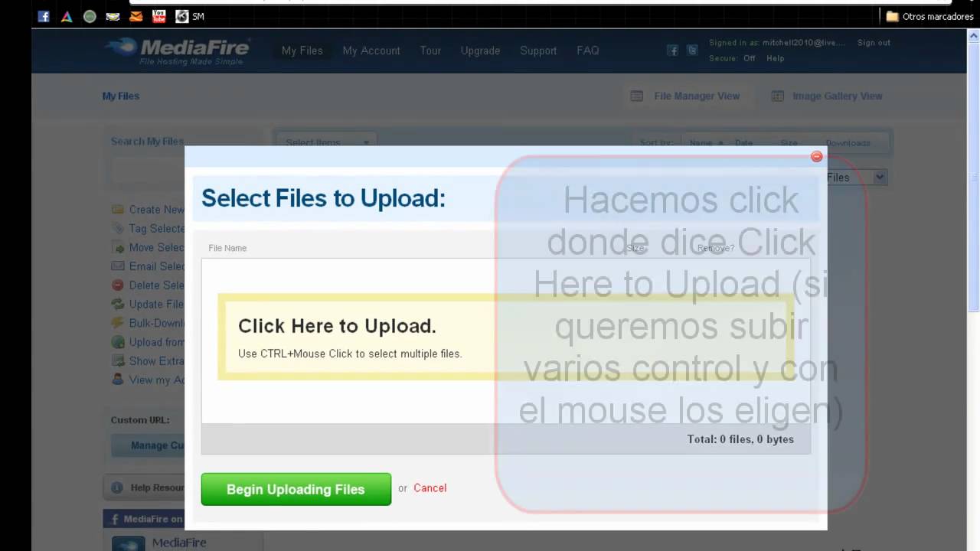Click the MediaFire Facebook widget thumbnail
This screenshot has height=551, width=980.
click(129, 543)
